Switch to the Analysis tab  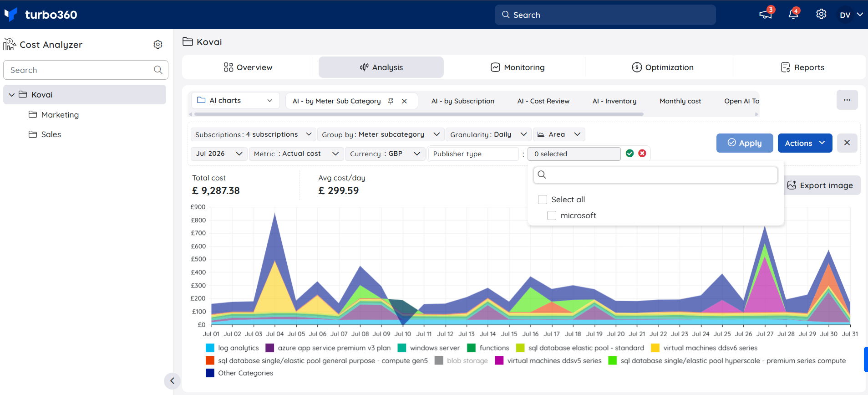(x=381, y=67)
